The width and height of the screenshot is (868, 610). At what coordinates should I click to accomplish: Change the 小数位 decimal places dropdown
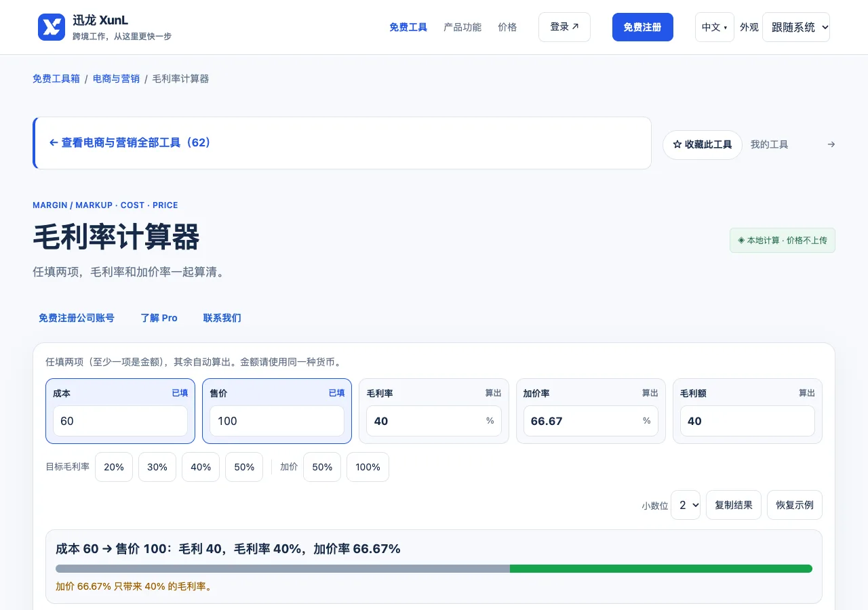pyautogui.click(x=686, y=505)
